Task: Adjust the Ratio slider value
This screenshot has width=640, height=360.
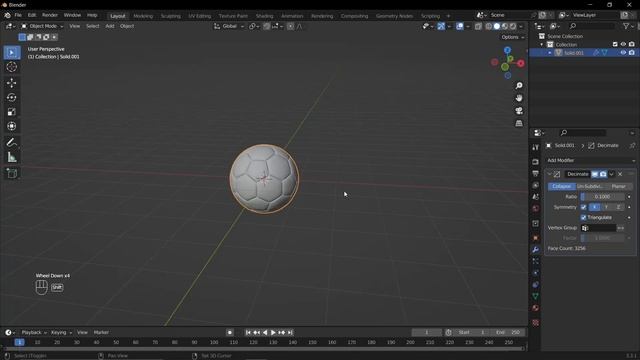Action: (602, 197)
